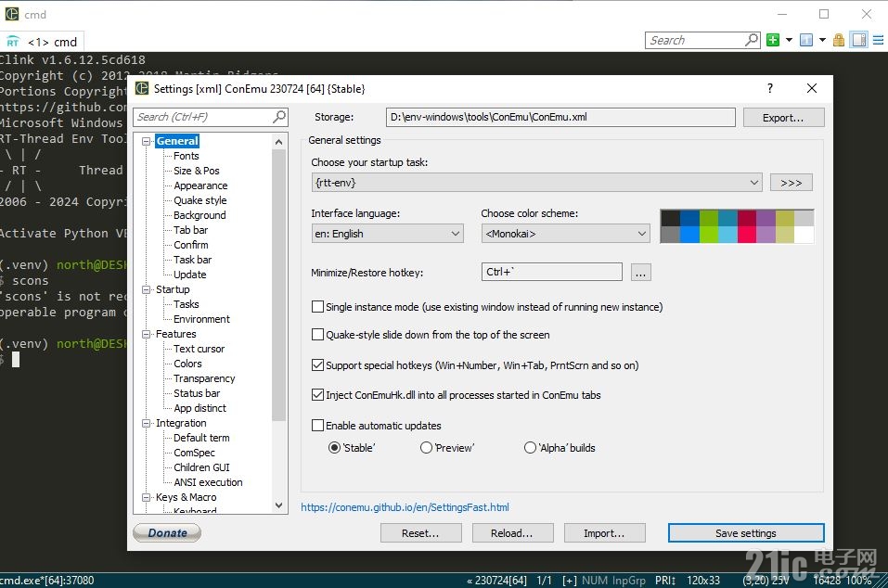Image resolution: width=888 pixels, height=588 pixels.
Task: Click the question mark help button
Action: click(769, 88)
